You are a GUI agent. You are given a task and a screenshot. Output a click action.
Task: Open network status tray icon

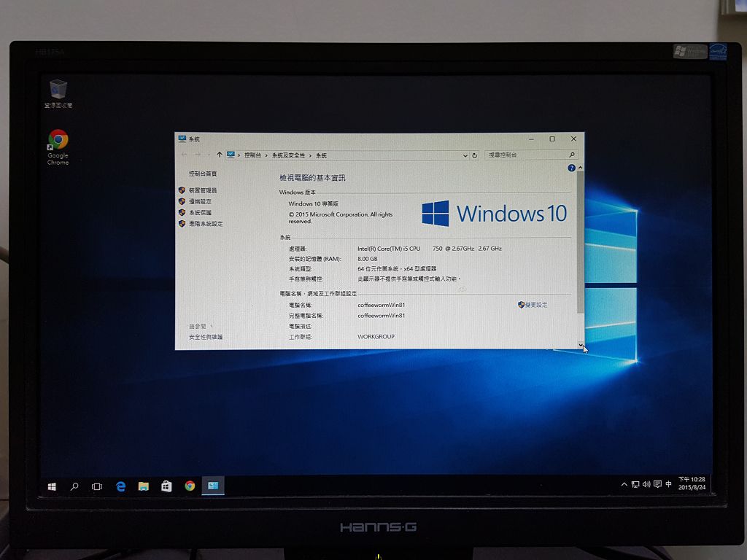[x=635, y=484]
